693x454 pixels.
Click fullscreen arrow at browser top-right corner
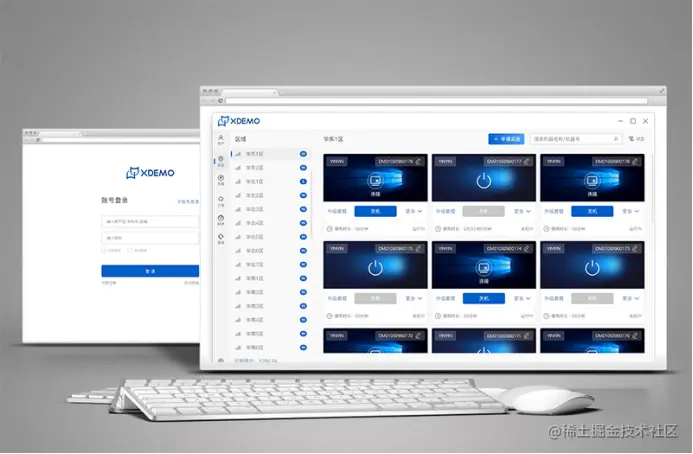(x=662, y=91)
